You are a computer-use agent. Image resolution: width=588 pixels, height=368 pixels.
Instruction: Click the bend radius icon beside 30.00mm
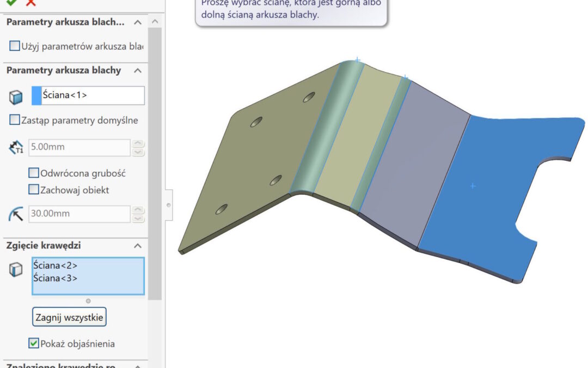click(16, 214)
